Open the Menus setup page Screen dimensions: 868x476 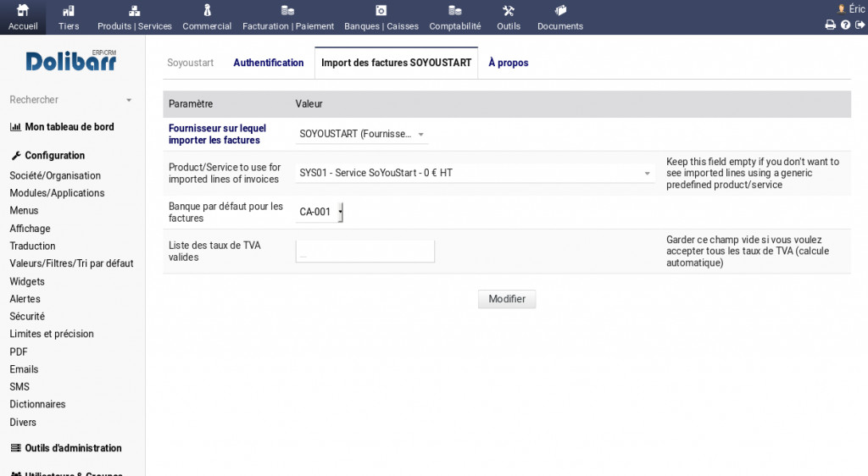coord(24,211)
